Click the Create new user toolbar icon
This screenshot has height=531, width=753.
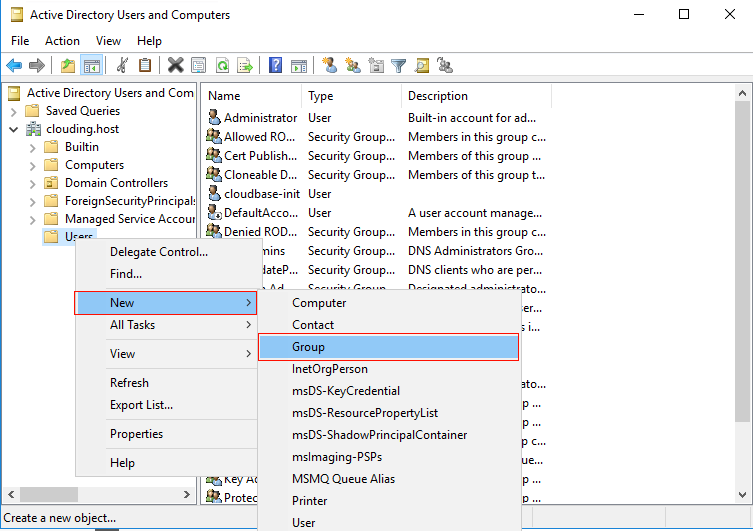pyautogui.click(x=329, y=65)
